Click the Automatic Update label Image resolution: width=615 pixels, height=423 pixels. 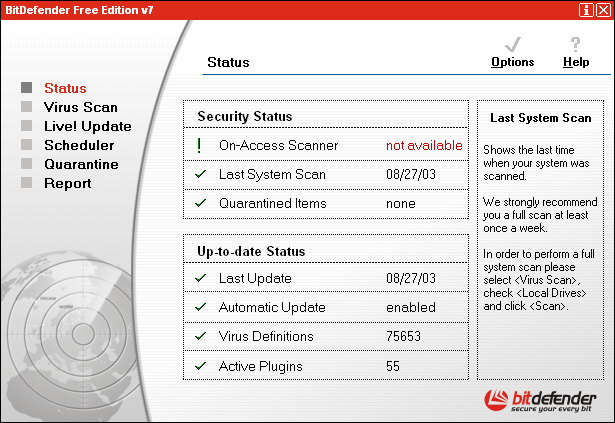[272, 308]
